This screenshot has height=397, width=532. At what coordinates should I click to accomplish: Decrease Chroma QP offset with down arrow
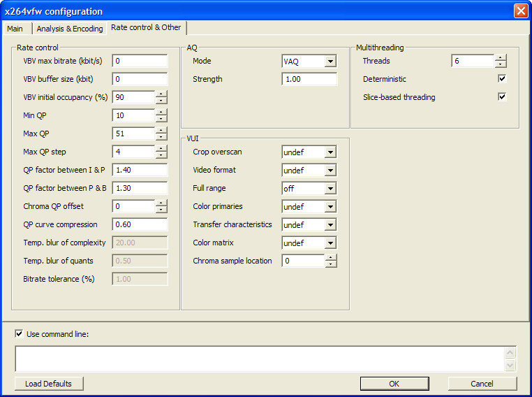[x=161, y=210]
